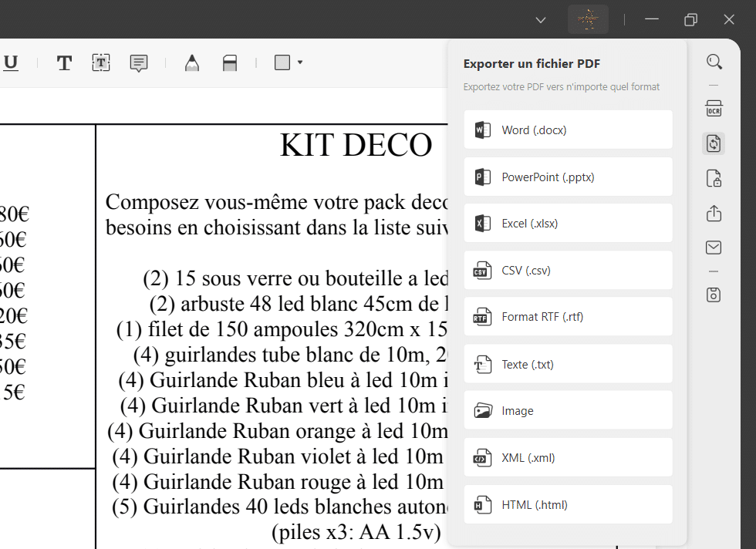This screenshot has width=756, height=549.
Task: Share this PDF file
Action: click(714, 213)
